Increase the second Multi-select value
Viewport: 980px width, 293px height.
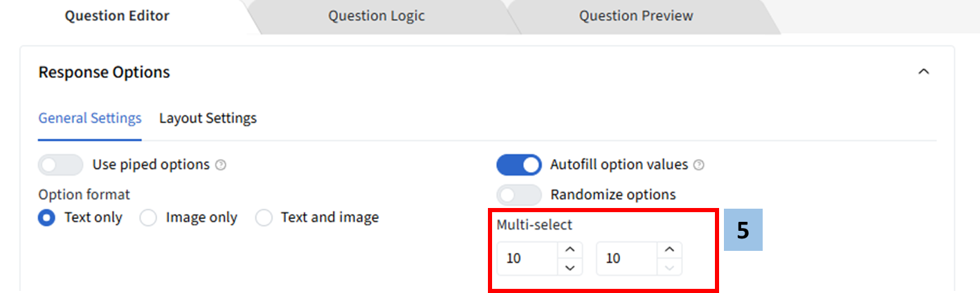click(x=669, y=249)
